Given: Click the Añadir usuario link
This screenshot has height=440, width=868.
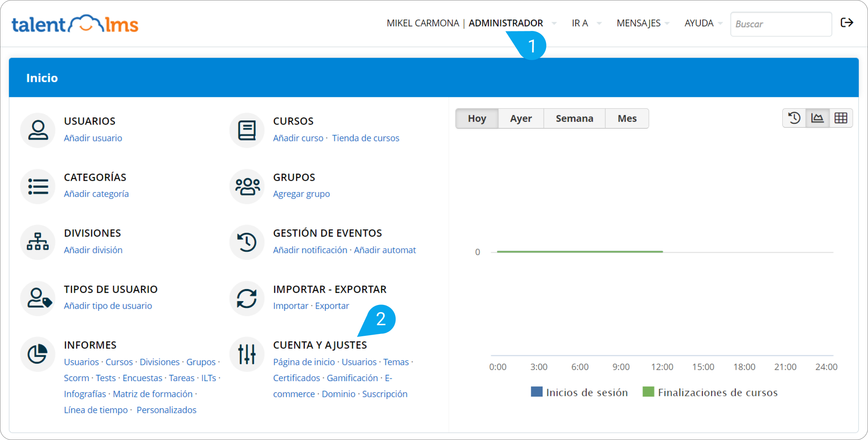Looking at the screenshot, I should tap(93, 138).
